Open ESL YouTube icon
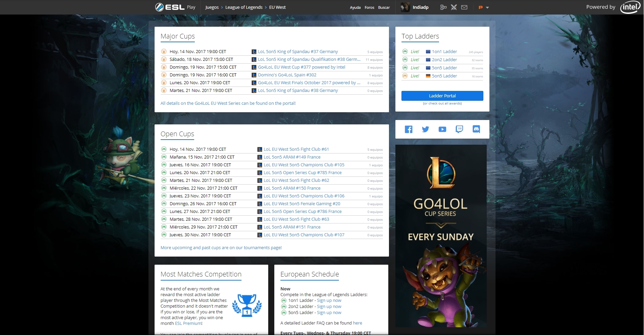Image resolution: width=644 pixels, height=335 pixels. [x=442, y=129]
